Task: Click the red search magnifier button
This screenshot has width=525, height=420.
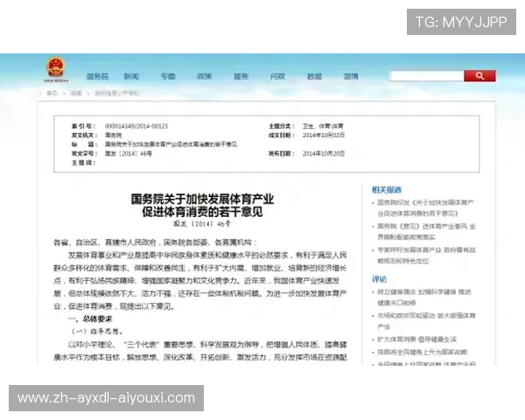Action: [479, 76]
